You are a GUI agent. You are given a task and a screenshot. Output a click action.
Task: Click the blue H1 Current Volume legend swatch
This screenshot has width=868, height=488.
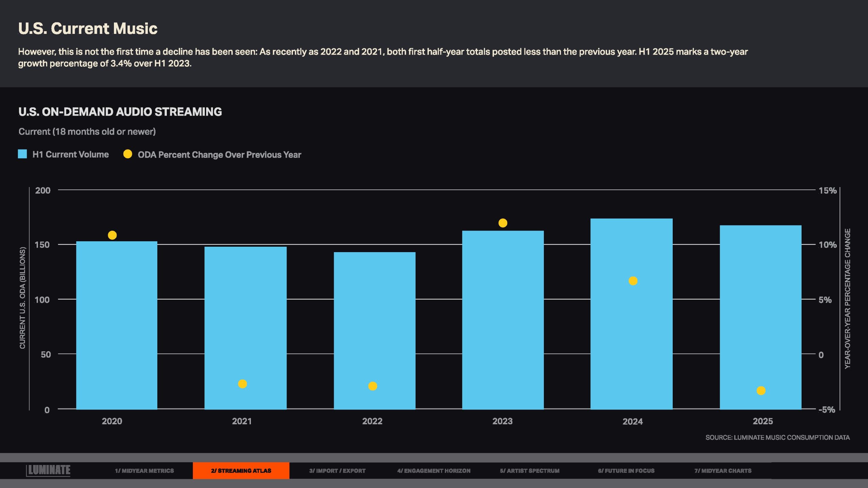pyautogui.click(x=22, y=154)
